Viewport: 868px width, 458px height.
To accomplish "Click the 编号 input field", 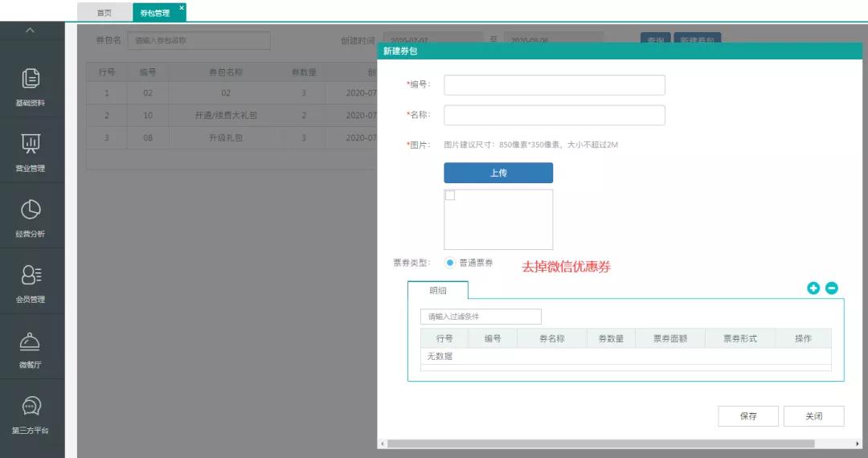I will [x=555, y=85].
